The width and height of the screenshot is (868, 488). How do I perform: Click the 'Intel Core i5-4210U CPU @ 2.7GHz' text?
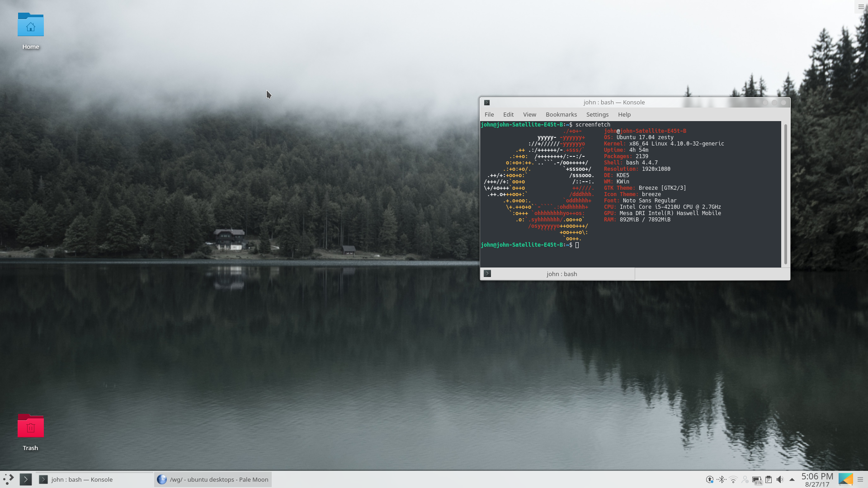coord(670,207)
